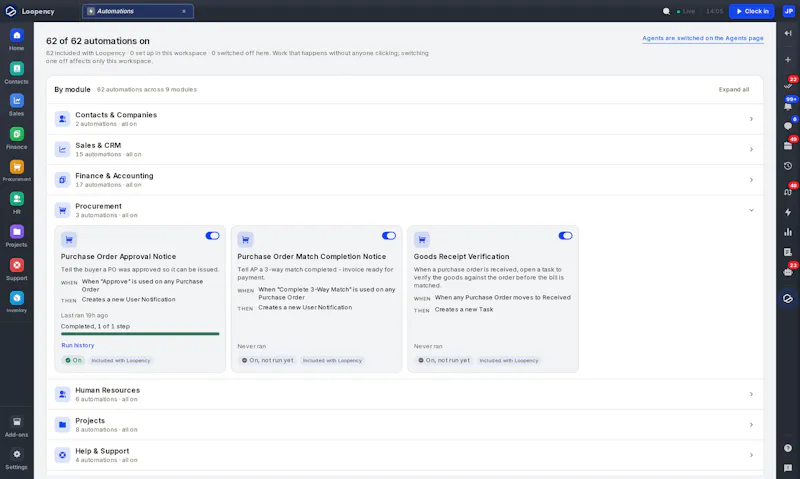Open Add-ons in the sidebar

point(16,426)
